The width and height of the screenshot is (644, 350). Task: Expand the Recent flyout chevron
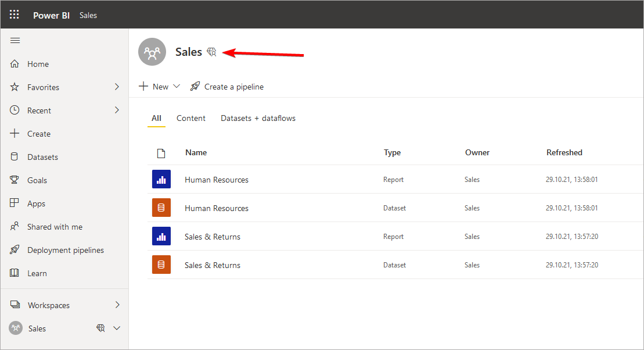point(117,110)
